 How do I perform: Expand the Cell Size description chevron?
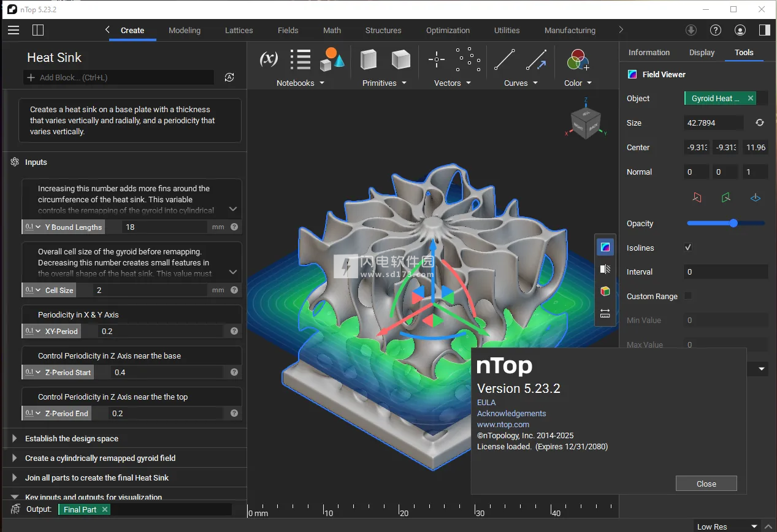tap(233, 272)
